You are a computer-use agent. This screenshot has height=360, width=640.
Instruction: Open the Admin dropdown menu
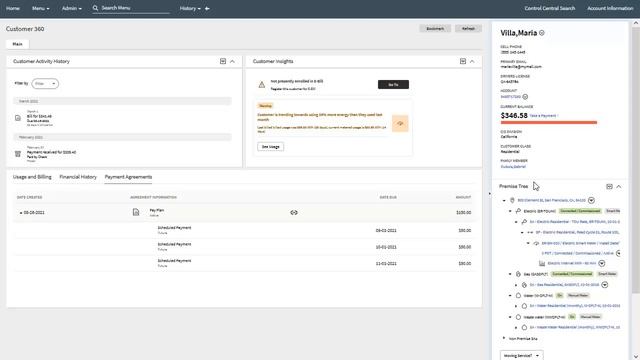(71, 8)
